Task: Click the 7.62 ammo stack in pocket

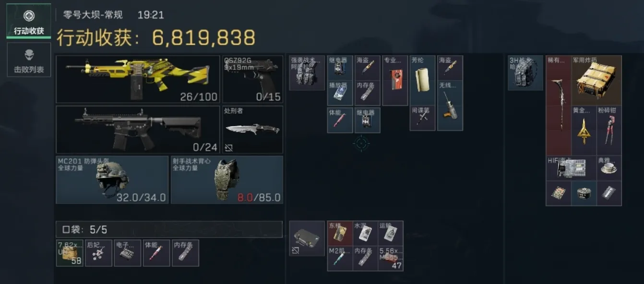Action: point(70,253)
